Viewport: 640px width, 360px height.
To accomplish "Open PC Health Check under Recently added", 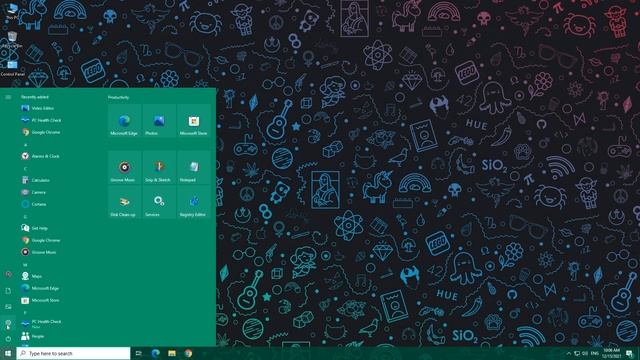I will pyautogui.click(x=59, y=120).
